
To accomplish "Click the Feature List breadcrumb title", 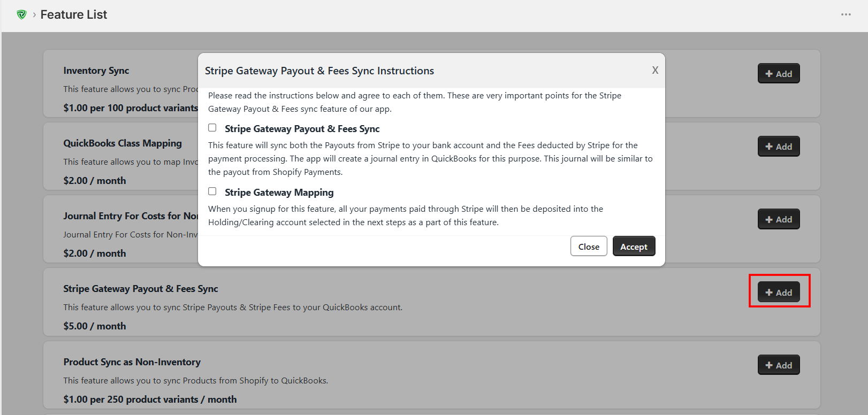I will 74,14.
